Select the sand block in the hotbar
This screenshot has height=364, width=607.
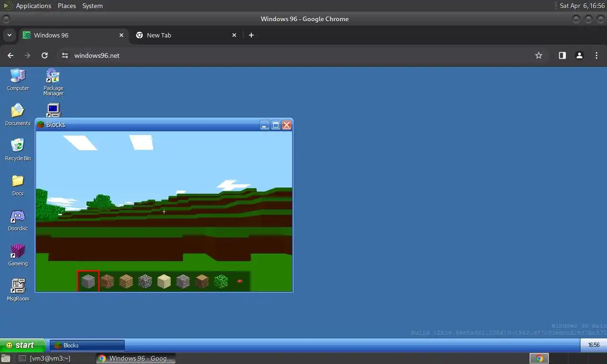[x=164, y=281]
